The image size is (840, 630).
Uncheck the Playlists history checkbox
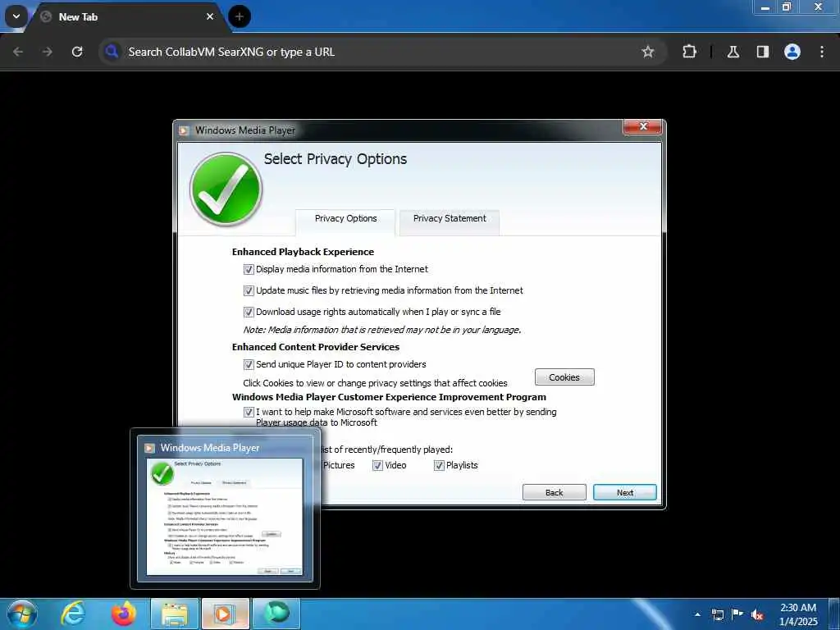(439, 466)
